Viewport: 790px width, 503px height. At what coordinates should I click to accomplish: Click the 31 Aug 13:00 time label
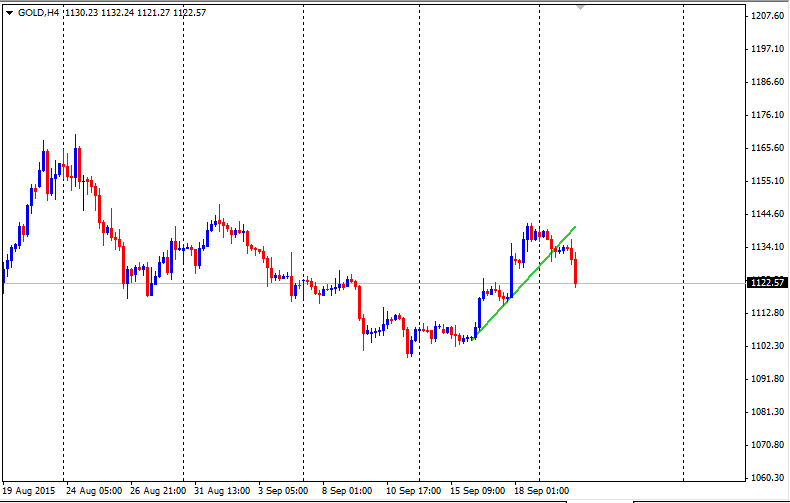tap(222, 491)
